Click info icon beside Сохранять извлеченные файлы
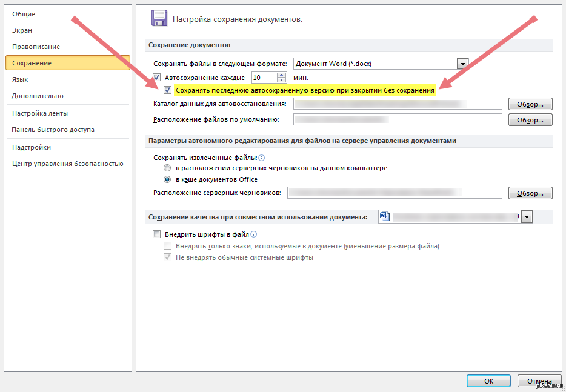The height and width of the screenshot is (392, 566). 262,158
